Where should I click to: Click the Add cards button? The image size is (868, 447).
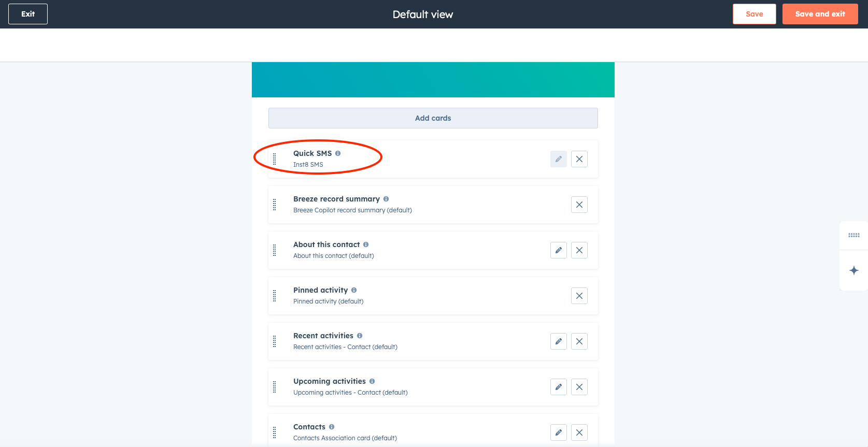(433, 118)
